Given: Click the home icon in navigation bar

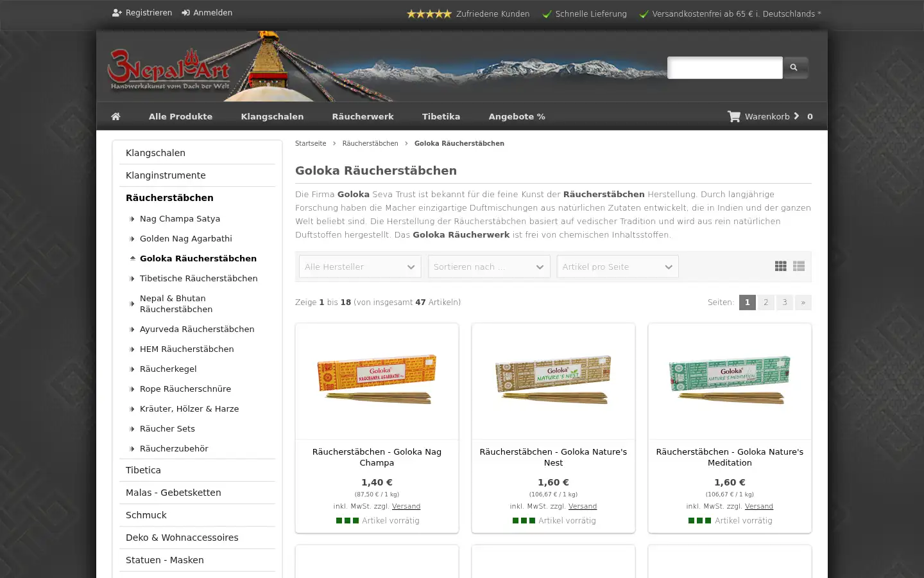Looking at the screenshot, I should pos(116,116).
